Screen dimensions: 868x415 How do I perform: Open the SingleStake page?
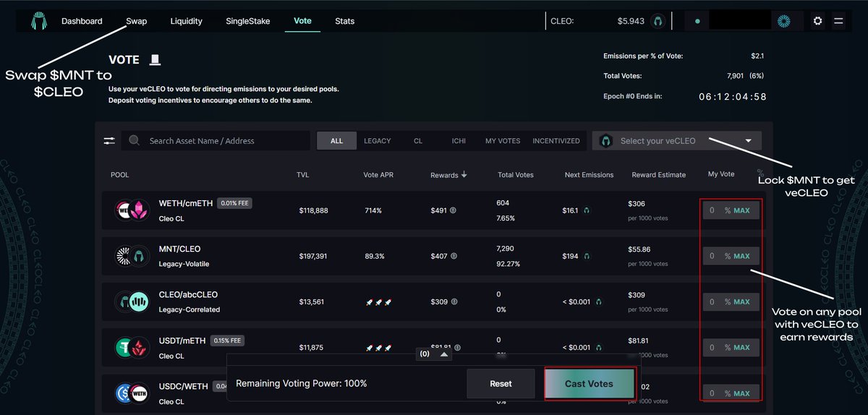[x=248, y=21]
